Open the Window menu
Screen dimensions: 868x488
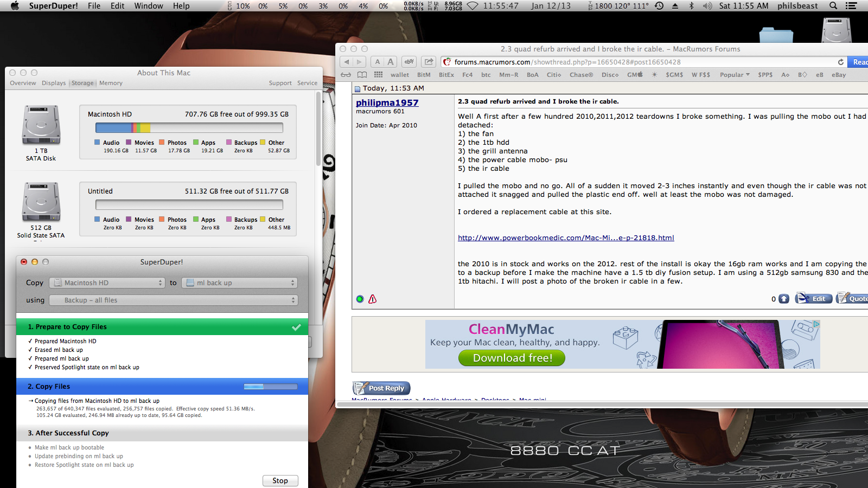click(x=149, y=6)
